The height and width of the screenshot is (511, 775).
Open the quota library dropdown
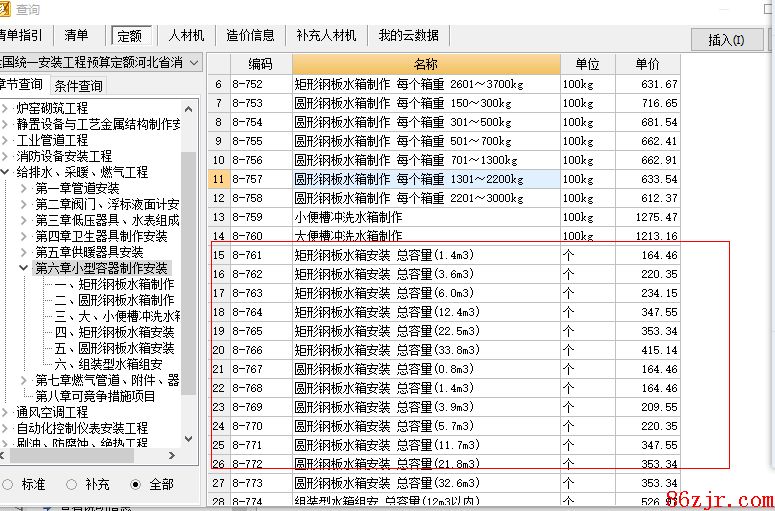coord(192,63)
